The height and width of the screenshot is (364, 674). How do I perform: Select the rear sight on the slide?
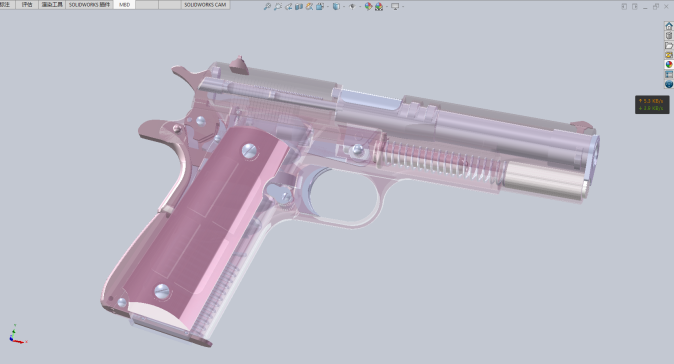point(239,65)
